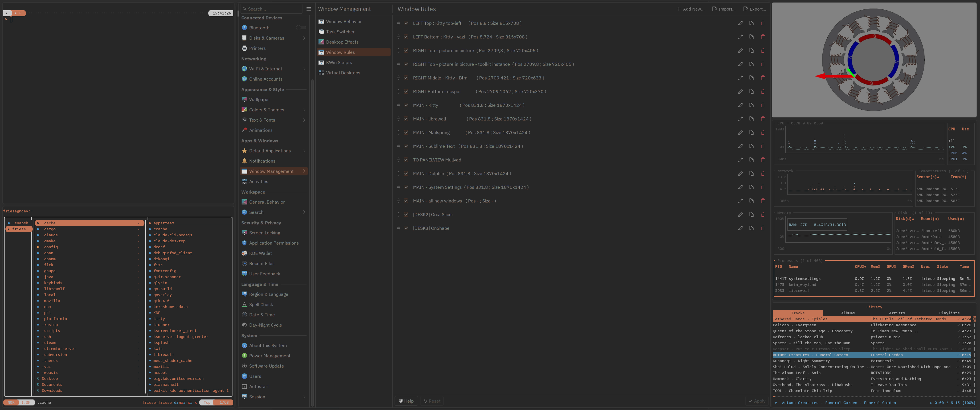Expand Session settings submenu

click(x=304, y=397)
